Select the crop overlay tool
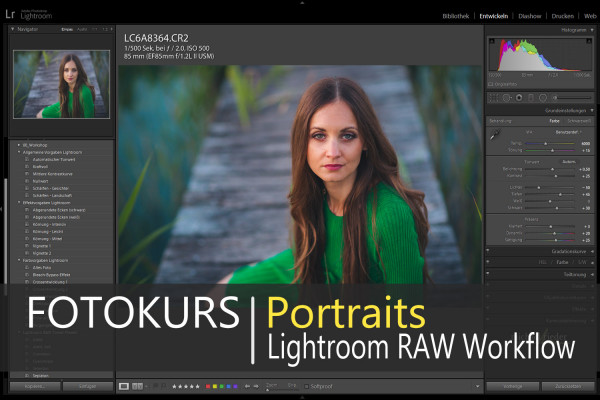This screenshot has width=600, height=400. tap(494, 98)
